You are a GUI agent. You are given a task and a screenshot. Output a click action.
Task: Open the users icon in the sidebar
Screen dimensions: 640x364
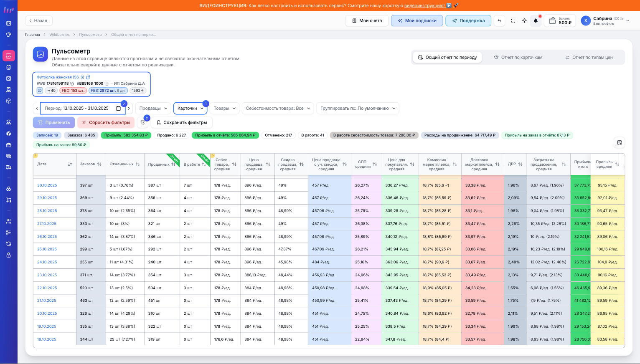(8, 221)
